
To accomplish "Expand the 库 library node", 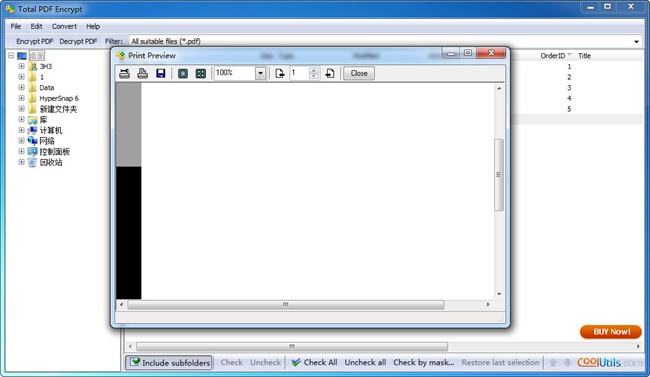I will click(22, 119).
